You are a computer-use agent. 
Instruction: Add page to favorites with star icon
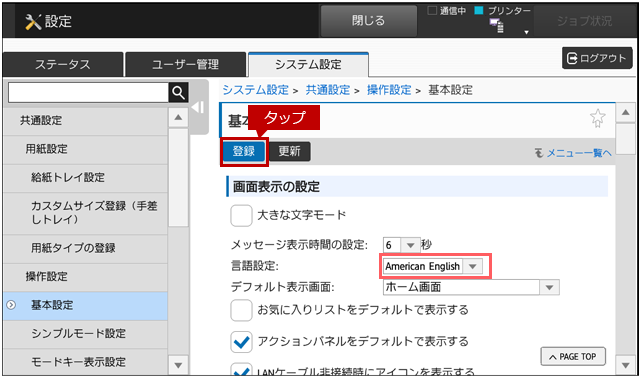click(598, 119)
